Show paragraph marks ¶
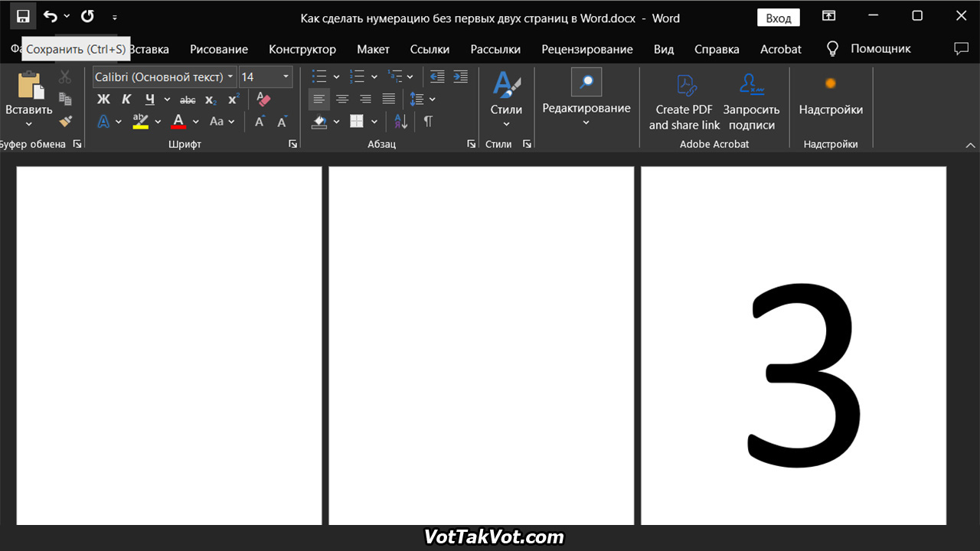The width and height of the screenshot is (980, 551). (x=428, y=121)
